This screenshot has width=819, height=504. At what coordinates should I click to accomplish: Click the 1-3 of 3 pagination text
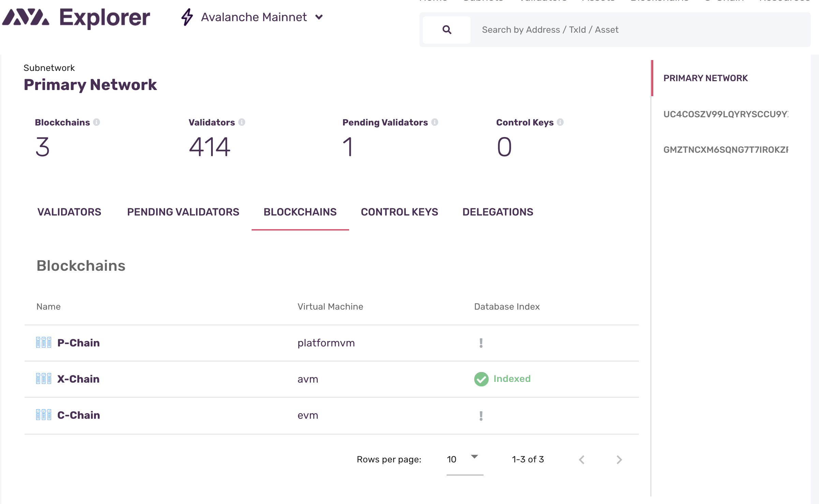click(x=528, y=459)
